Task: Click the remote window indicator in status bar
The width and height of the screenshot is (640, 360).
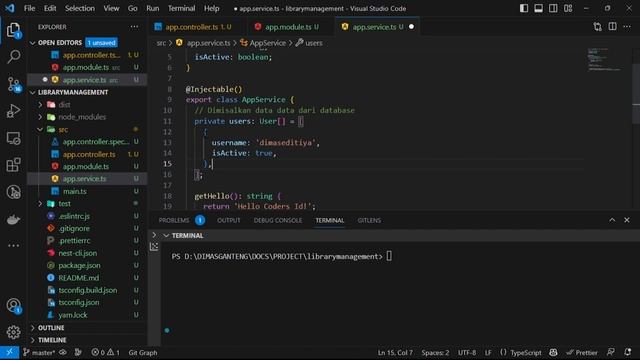Action: click(x=9, y=352)
